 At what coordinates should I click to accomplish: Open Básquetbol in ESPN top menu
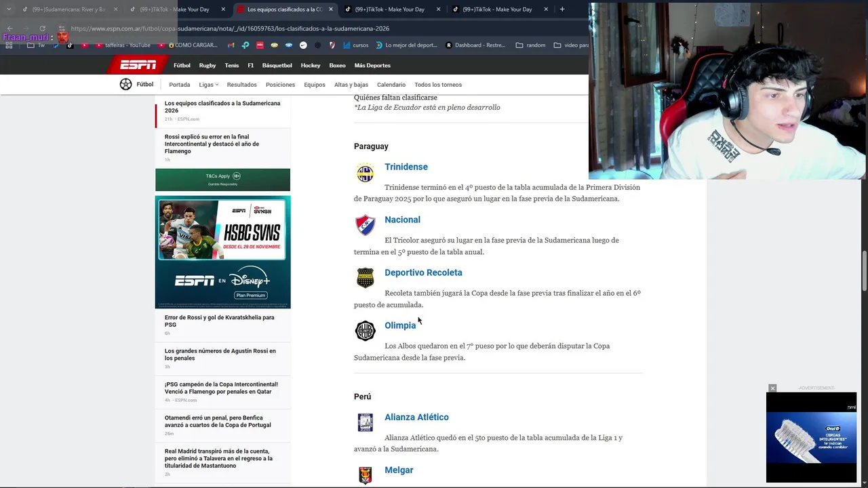click(277, 66)
